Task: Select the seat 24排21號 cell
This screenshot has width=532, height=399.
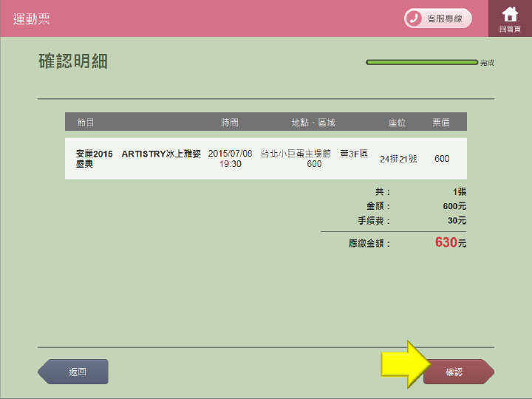Action: pyautogui.click(x=398, y=159)
